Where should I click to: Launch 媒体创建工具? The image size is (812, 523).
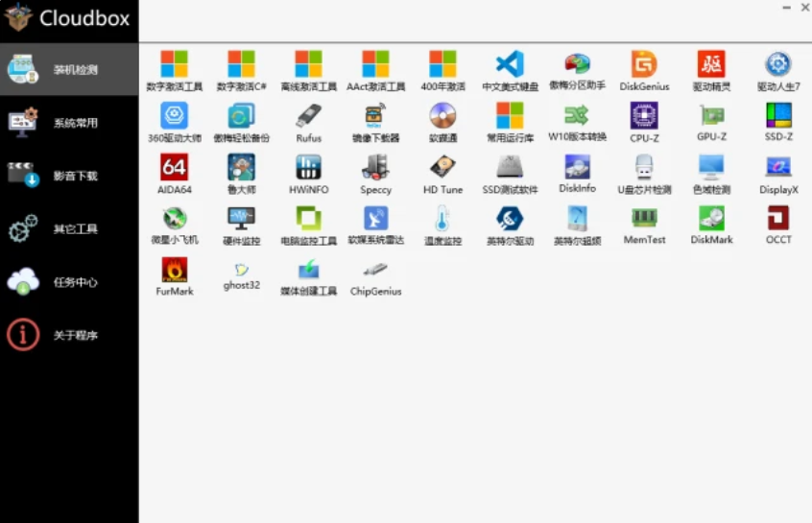pyautogui.click(x=309, y=276)
